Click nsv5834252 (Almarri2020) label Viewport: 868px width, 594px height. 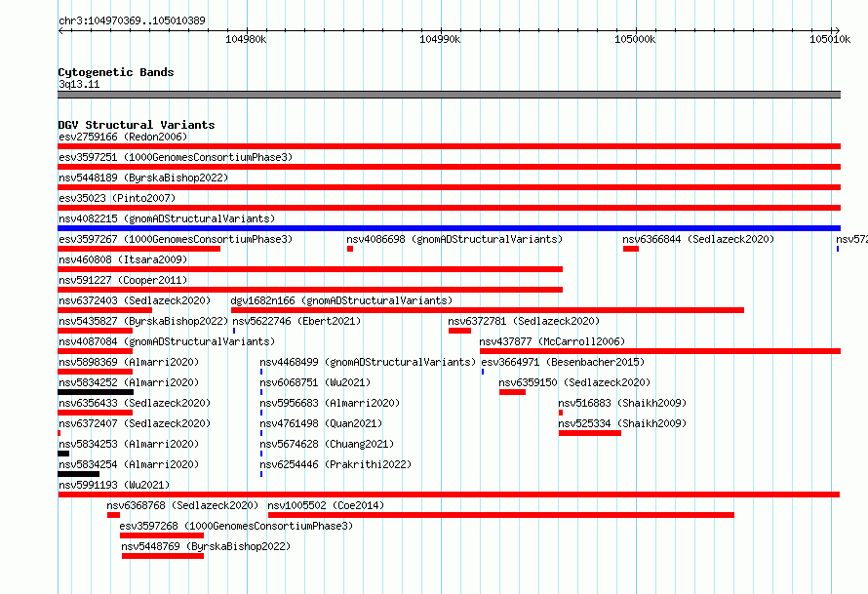pyautogui.click(x=129, y=382)
